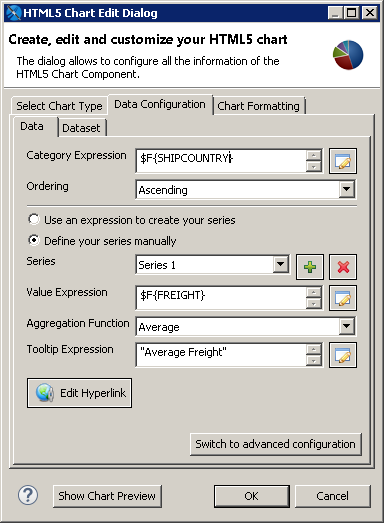The height and width of the screenshot is (523, 384).
Task: Open the Series dropdown showing Series 1
Action: (280, 265)
